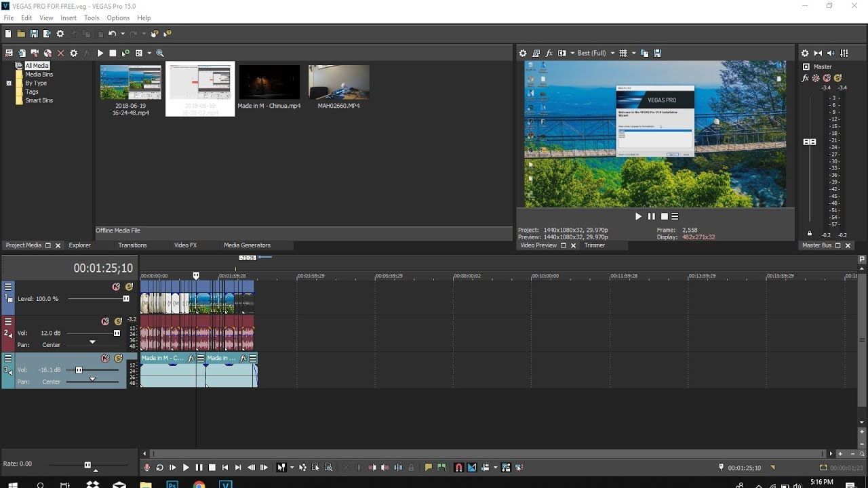Expand the By Type tree node
868x488 pixels.
9,83
